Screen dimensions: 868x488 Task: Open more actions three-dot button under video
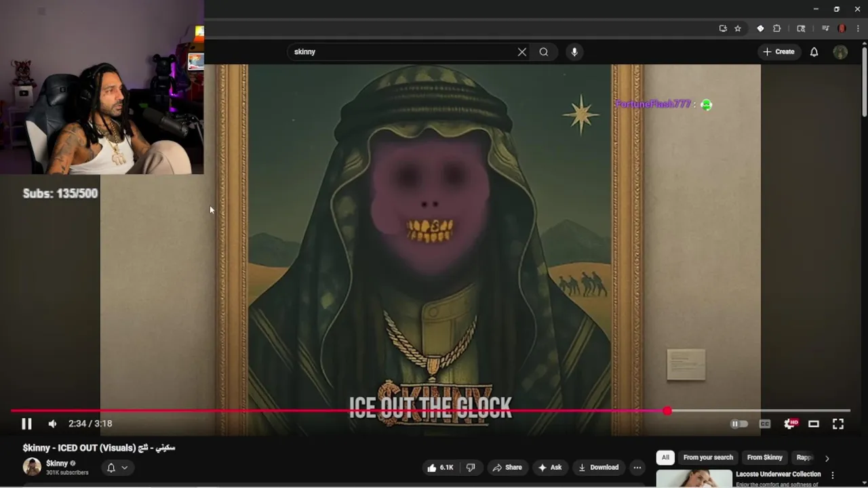point(637,467)
